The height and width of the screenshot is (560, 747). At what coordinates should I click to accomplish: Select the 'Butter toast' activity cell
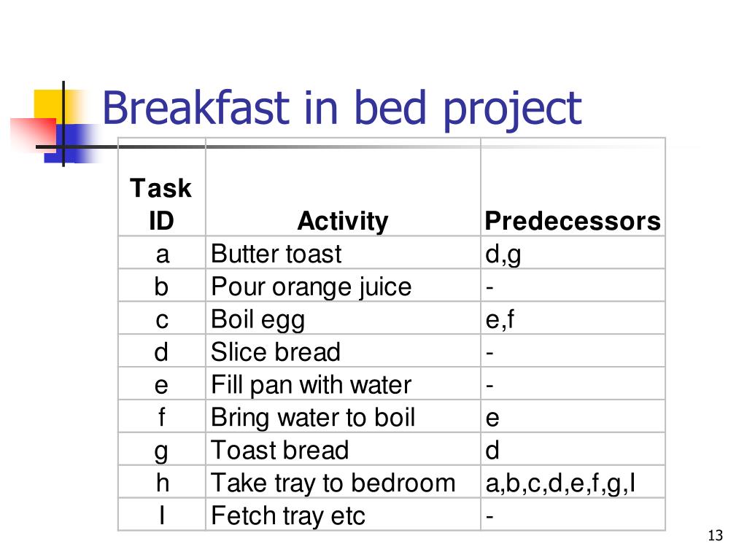coord(343,253)
